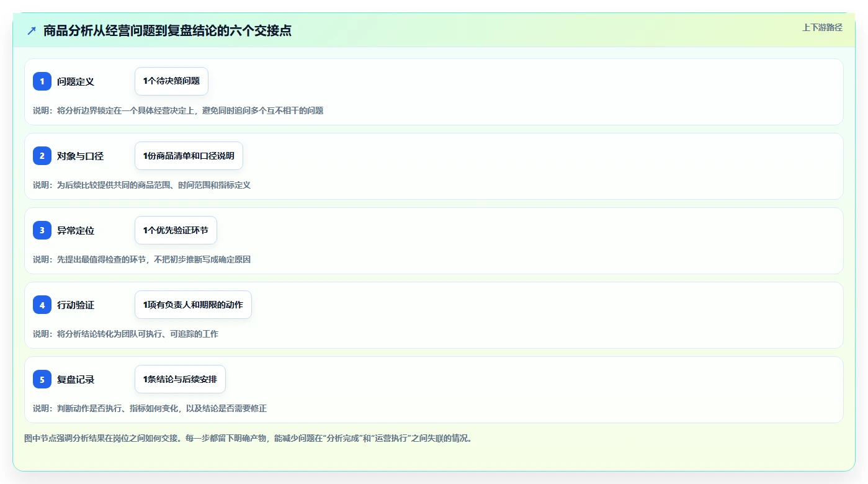Click the arrow icon beside the title
The height and width of the screenshot is (484, 868).
click(x=32, y=30)
